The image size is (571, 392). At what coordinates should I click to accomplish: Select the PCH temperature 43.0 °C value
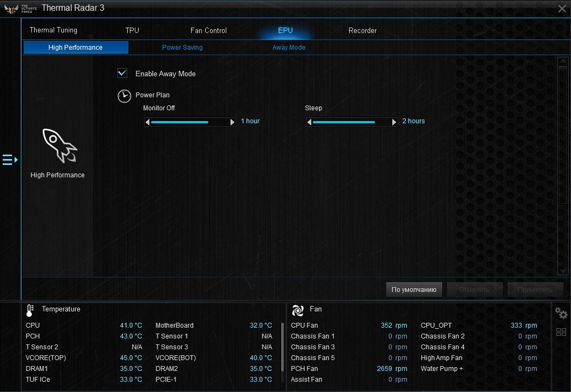click(131, 336)
